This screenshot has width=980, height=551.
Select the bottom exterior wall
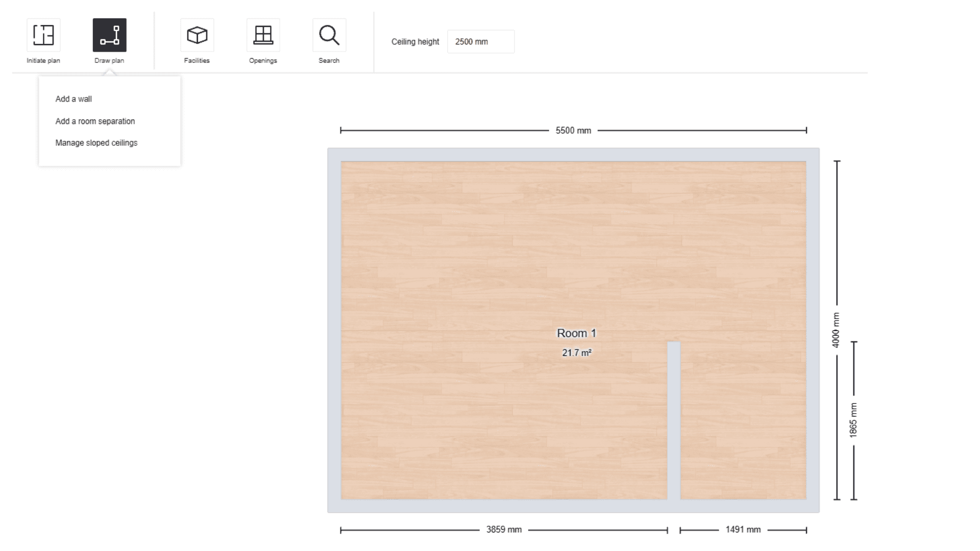[x=573, y=506]
